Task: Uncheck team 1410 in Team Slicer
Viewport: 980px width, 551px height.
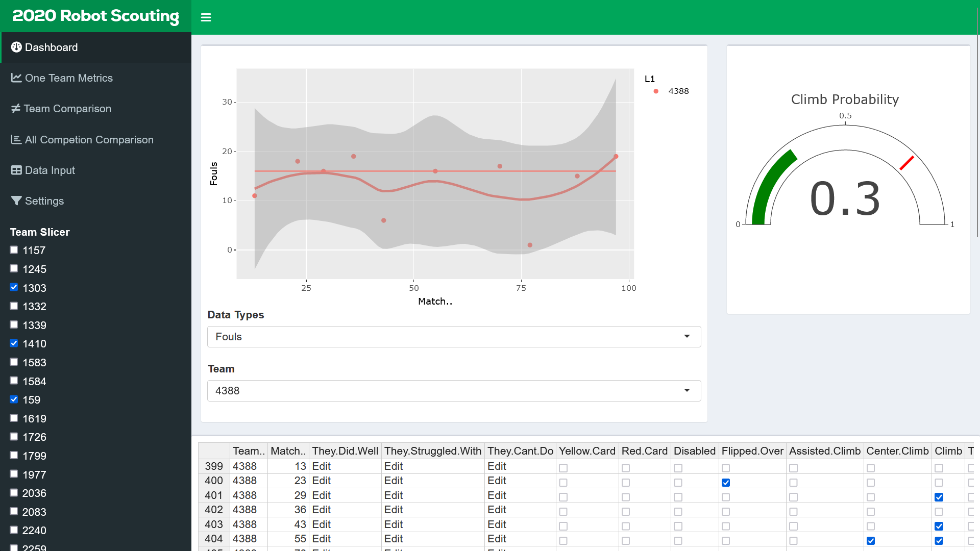Action: (x=14, y=343)
